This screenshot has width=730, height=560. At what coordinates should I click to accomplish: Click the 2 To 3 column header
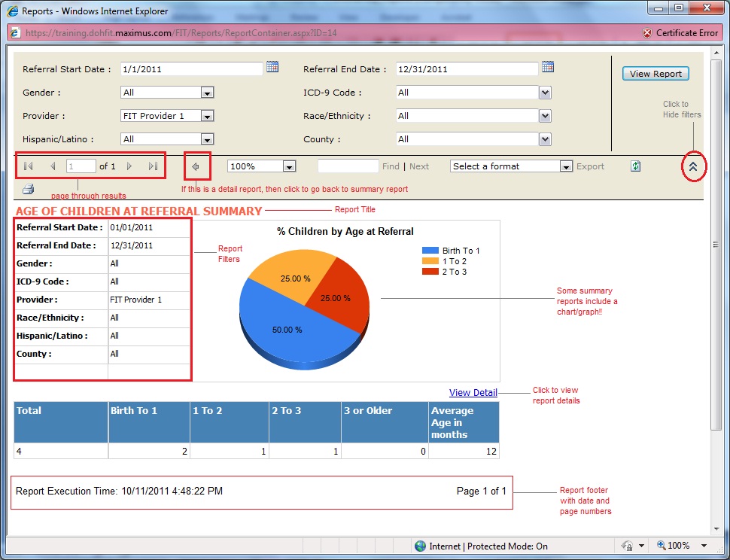305,422
